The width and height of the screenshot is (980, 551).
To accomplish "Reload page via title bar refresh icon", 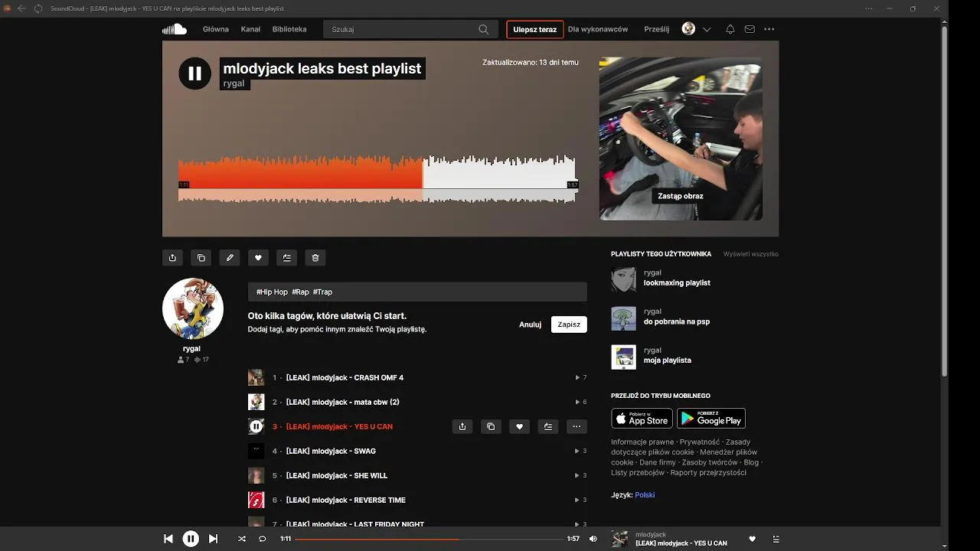I will pos(38,8).
